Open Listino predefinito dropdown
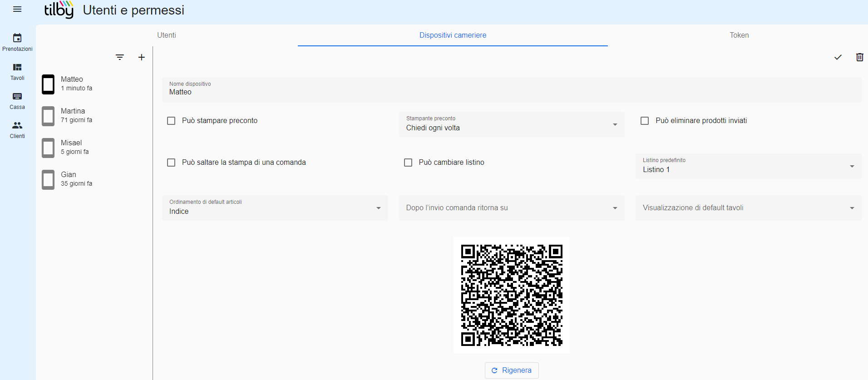868x380 pixels. point(748,166)
